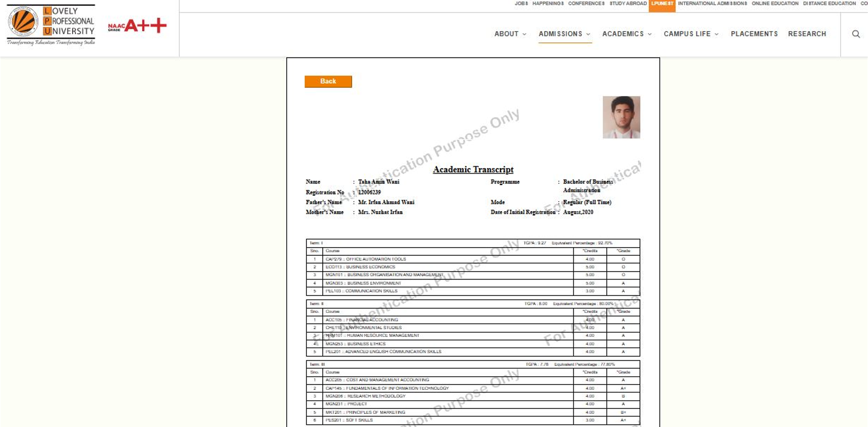Expand the Admissions dropdown menu
The height and width of the screenshot is (427, 868).
564,34
